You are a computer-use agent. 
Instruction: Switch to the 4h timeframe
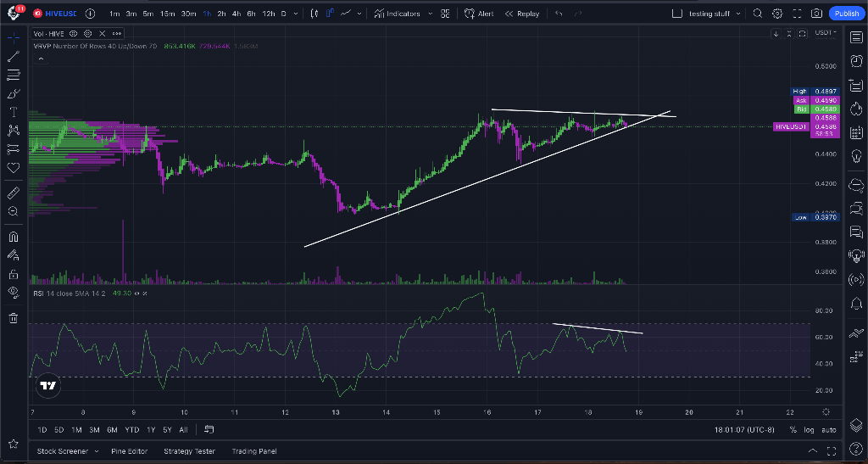coord(236,14)
